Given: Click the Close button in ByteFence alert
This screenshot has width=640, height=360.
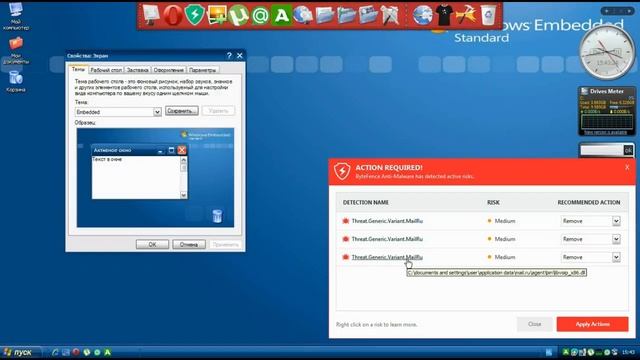Looking at the screenshot, I should coord(534,324).
